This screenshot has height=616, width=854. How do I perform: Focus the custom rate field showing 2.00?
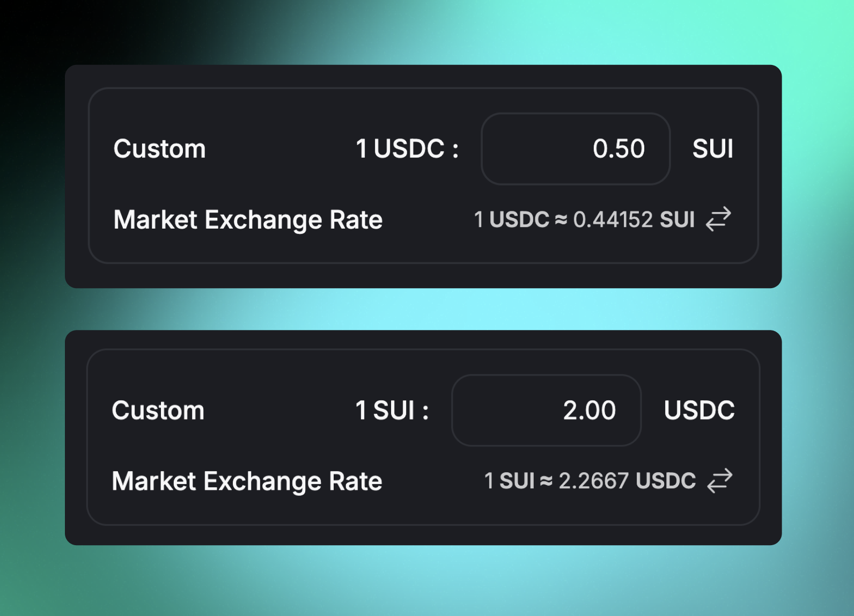coord(546,410)
